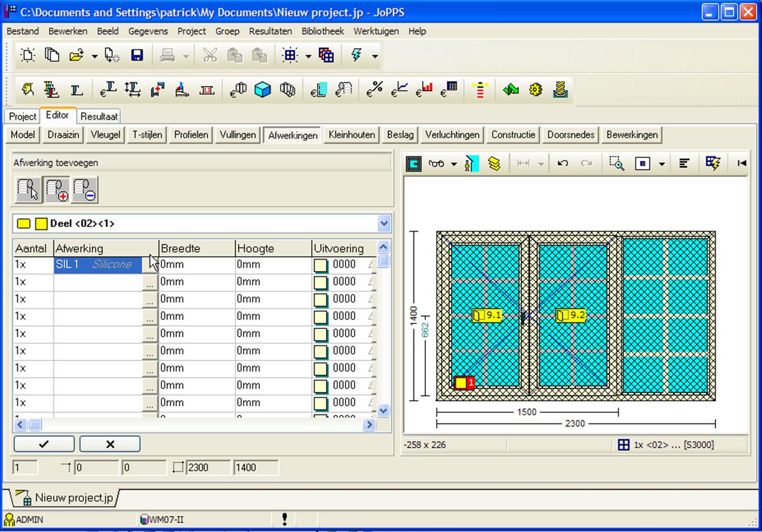Undo with the curved arrow icon

point(562,163)
